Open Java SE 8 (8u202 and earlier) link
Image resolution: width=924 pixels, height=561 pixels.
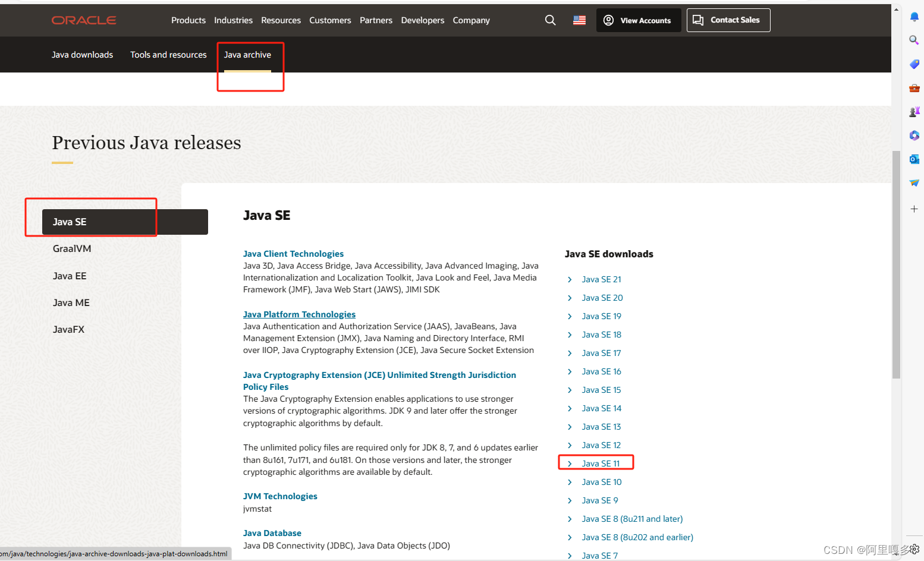[x=637, y=537]
